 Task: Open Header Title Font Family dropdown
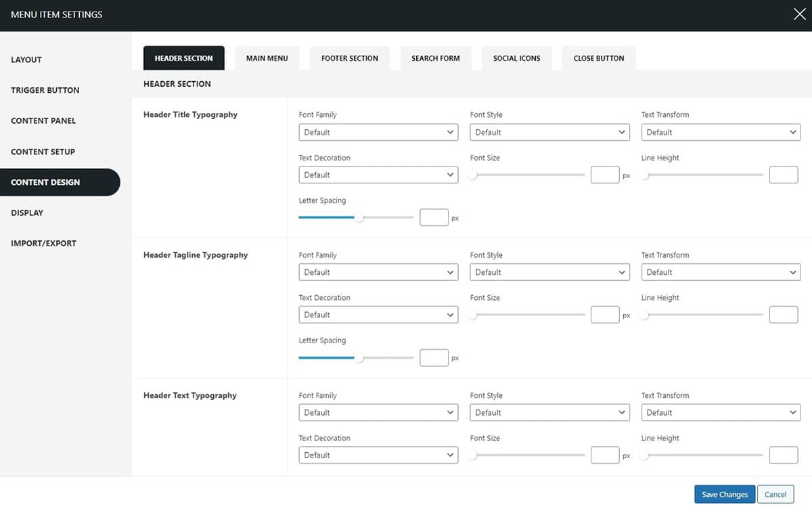[378, 132]
